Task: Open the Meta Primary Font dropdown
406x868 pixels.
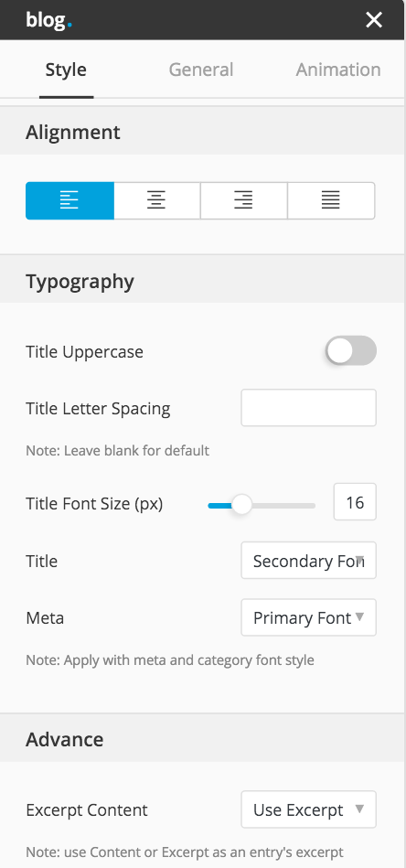Action: [309, 617]
